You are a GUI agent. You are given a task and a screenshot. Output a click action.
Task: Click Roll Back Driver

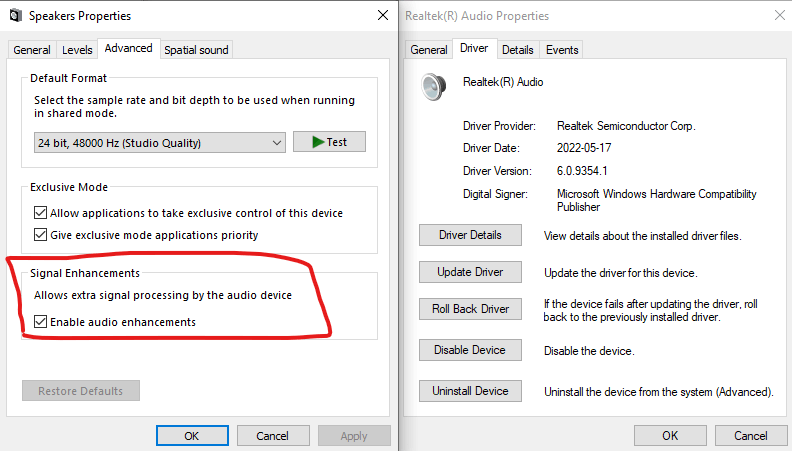point(470,309)
